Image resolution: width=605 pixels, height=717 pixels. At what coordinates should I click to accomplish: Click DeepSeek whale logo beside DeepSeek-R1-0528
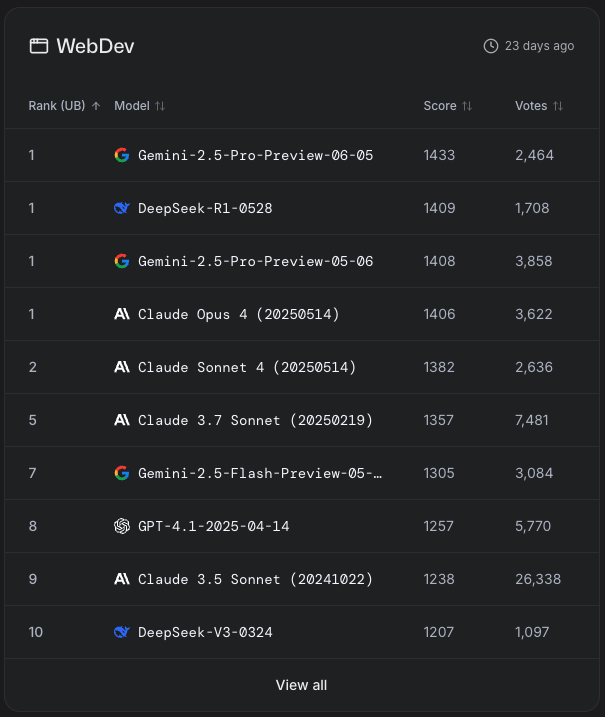coord(122,208)
